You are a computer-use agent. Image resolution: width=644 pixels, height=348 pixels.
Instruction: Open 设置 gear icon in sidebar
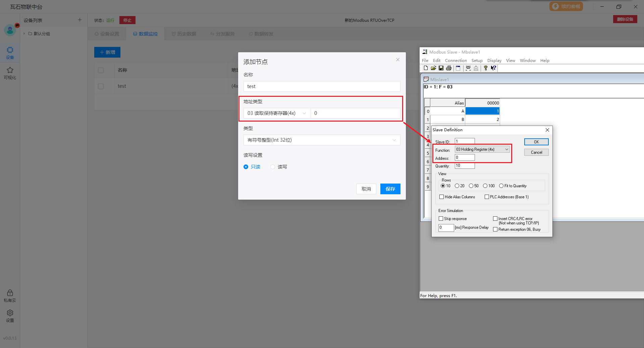[10, 316]
